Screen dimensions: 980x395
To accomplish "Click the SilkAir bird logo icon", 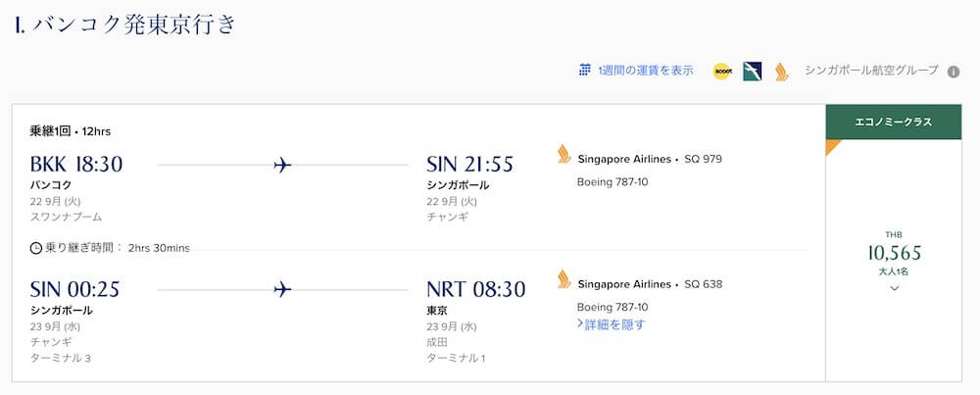I will click(752, 72).
